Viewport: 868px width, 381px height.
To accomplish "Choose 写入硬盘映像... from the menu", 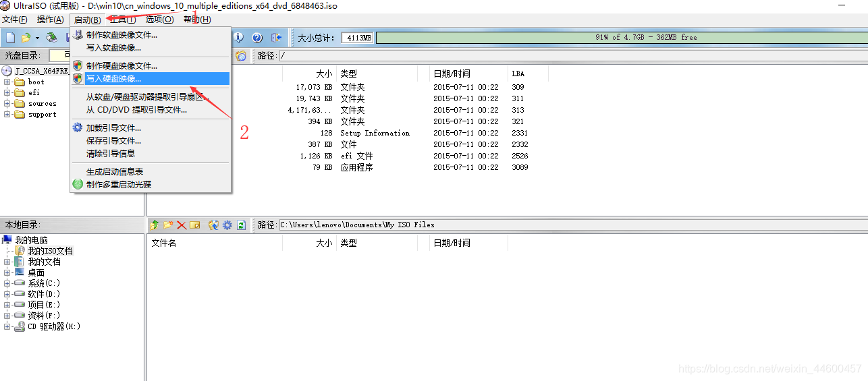I will click(x=151, y=78).
